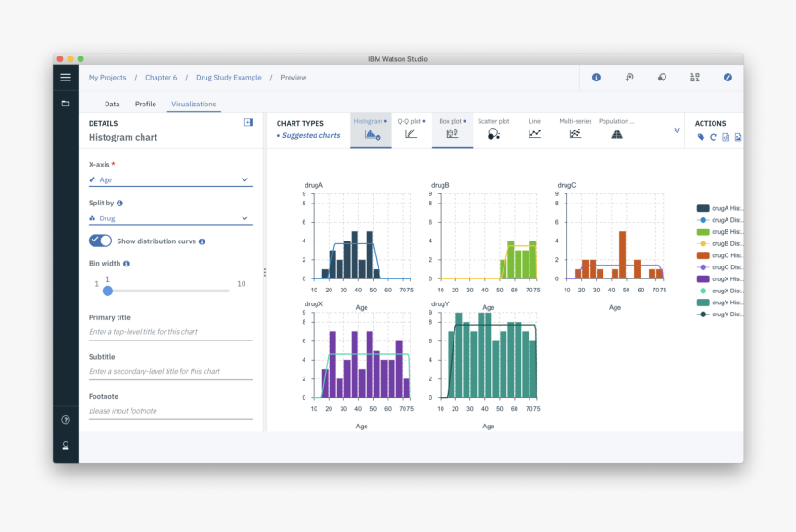The image size is (796, 532).
Task: Expand more chart types double chevron
Action: (x=677, y=130)
